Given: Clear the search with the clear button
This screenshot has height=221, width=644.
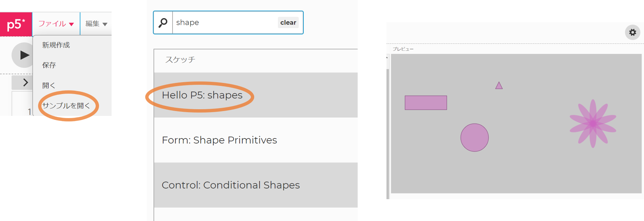Looking at the screenshot, I should [288, 23].
